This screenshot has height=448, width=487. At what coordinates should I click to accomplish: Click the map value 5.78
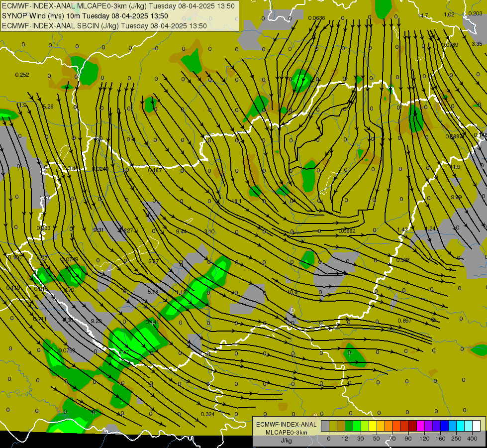[x=153, y=292]
